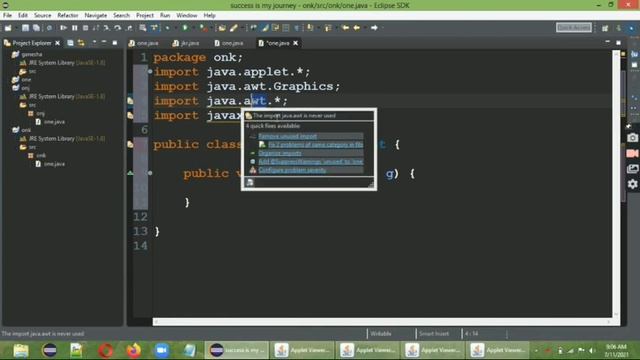Click the Eclipse taskbar button labeled success is my
The image size is (640, 360).
tap(237, 350)
